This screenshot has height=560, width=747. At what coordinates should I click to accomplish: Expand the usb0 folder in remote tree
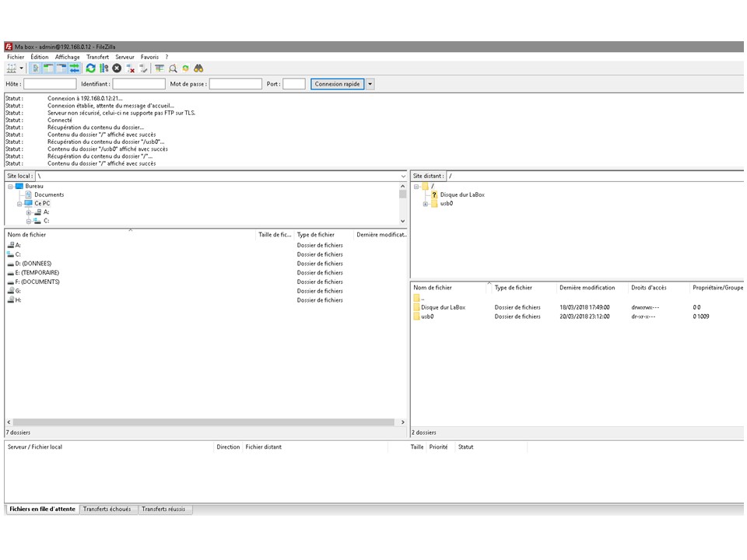click(426, 204)
